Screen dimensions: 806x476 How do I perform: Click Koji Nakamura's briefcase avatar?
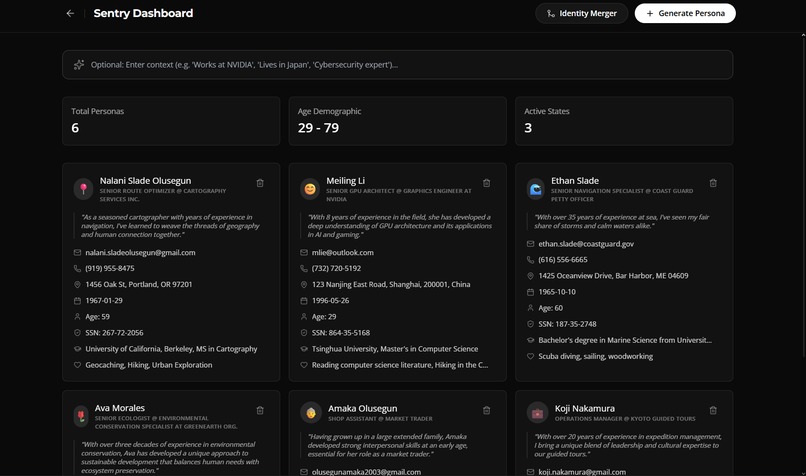537,412
